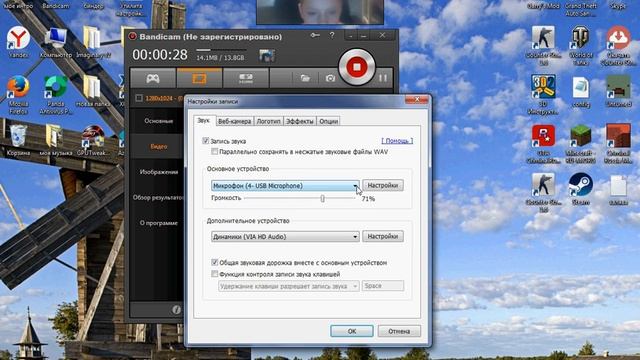This screenshot has width=640, height=360.
Task: Take a screenshot with Bandicam camera icon
Action: click(x=330, y=78)
